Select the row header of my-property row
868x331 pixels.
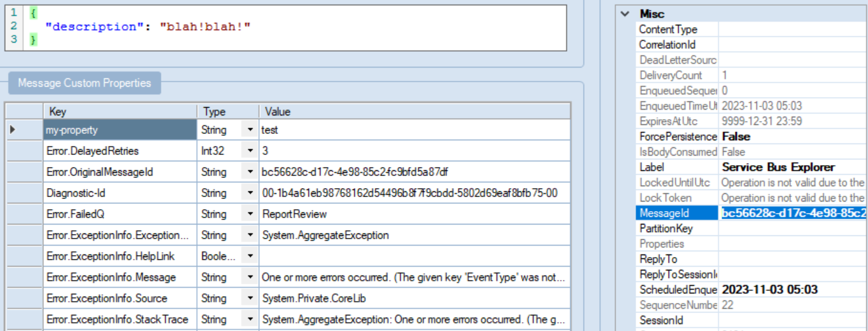click(x=24, y=129)
